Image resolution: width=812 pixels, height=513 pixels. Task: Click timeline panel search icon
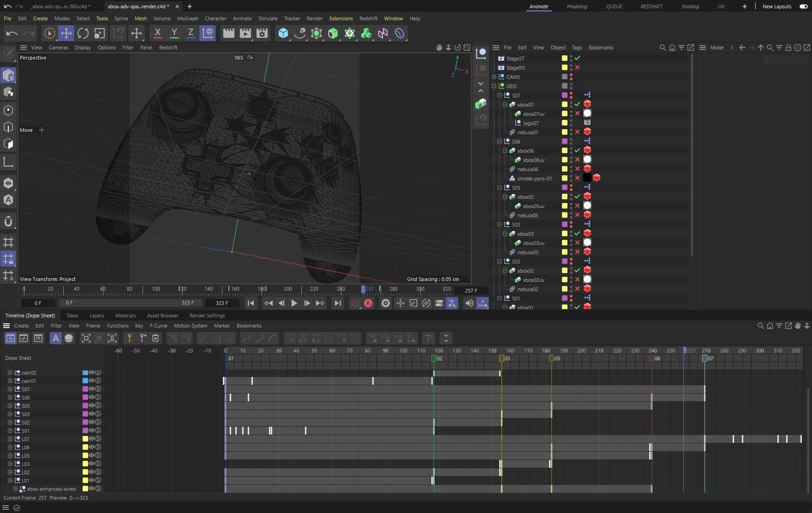761,326
